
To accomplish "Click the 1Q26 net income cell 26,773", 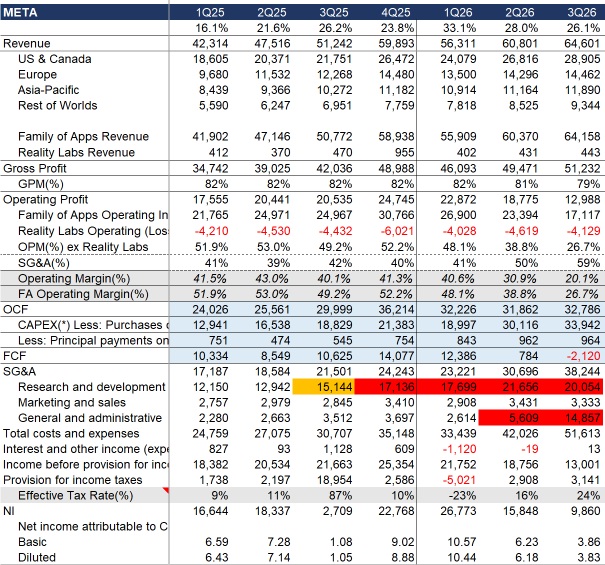I will [458, 511].
